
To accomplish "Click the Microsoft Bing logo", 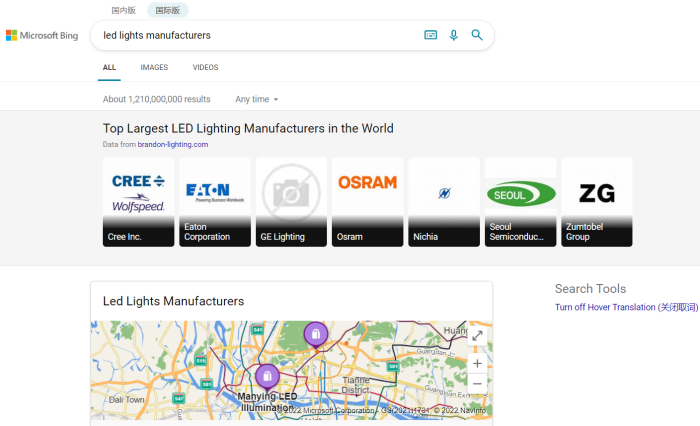I will coord(42,35).
